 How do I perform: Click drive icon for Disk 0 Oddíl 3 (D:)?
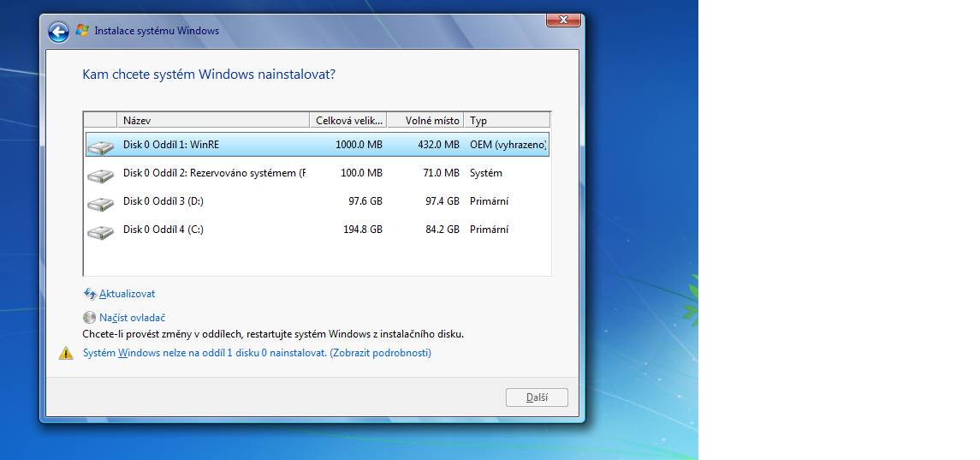100,203
